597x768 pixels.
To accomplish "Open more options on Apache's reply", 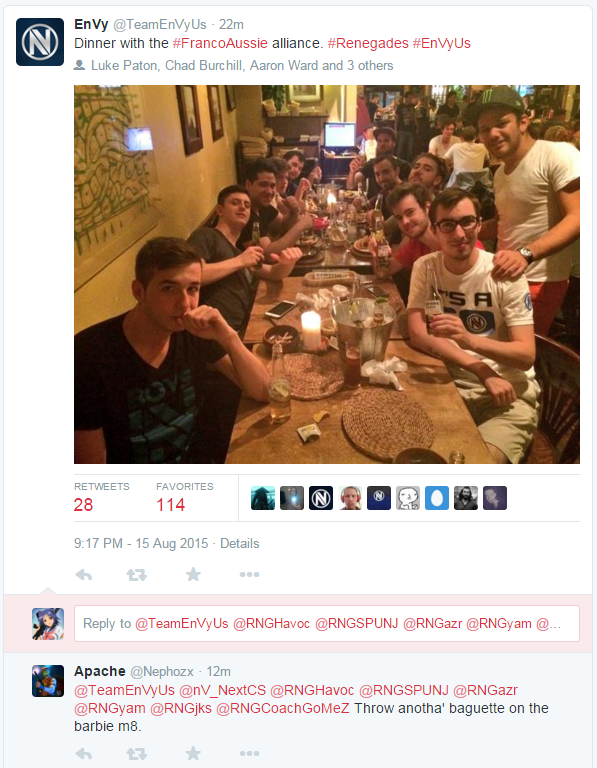I will tap(249, 753).
